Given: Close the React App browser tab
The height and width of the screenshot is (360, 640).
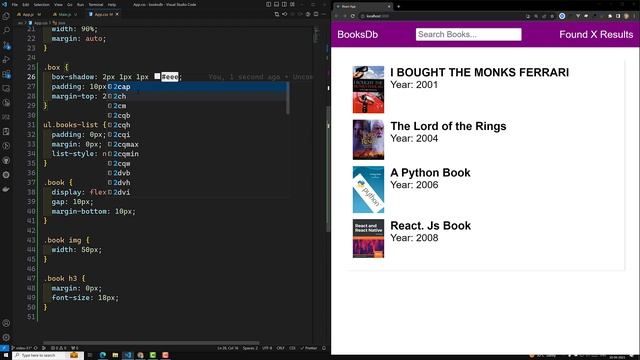Looking at the screenshot, I should click(389, 7).
